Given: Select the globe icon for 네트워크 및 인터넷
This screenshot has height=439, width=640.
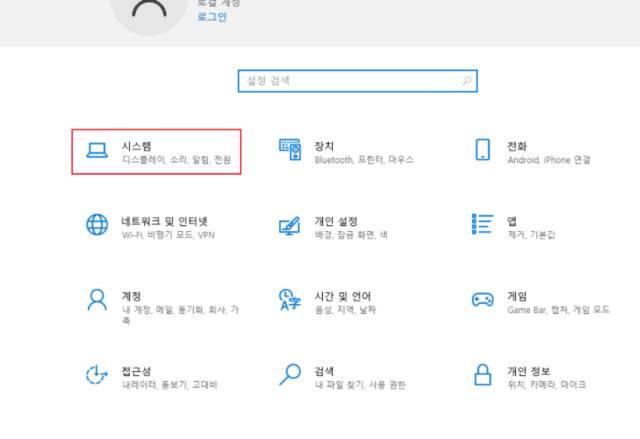Looking at the screenshot, I should [97, 226].
